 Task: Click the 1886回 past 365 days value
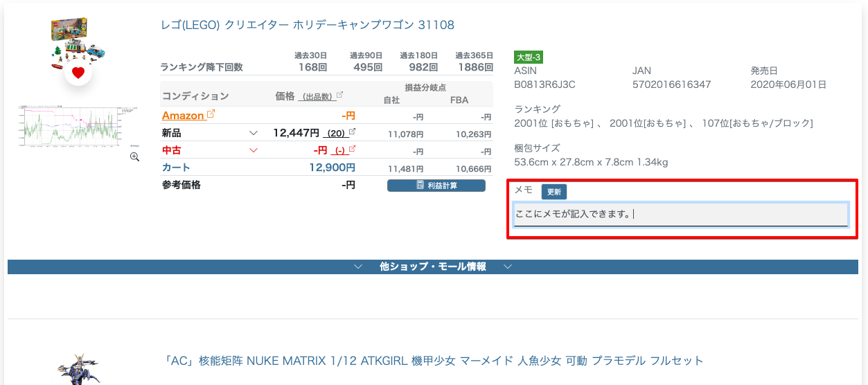pyautogui.click(x=475, y=67)
